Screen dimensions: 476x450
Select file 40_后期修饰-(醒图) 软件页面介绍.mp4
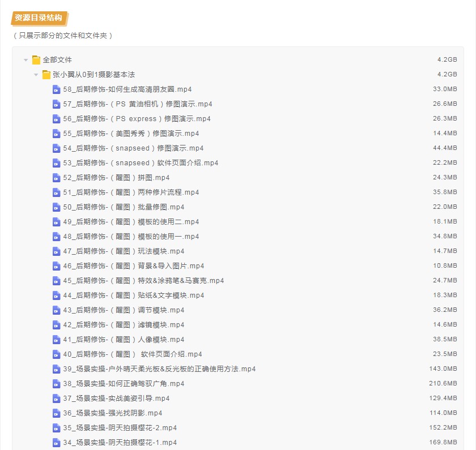pyautogui.click(x=133, y=354)
